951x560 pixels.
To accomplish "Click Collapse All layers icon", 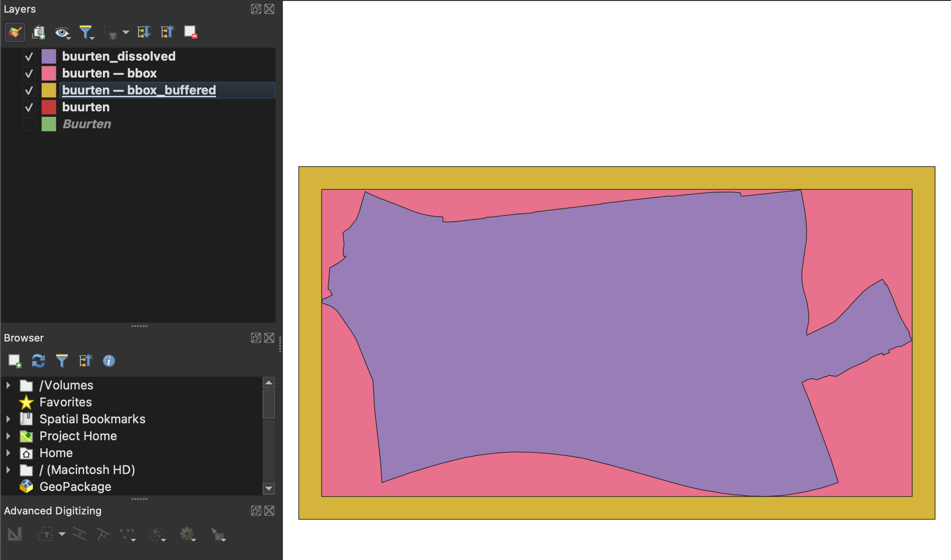I will 167,32.
